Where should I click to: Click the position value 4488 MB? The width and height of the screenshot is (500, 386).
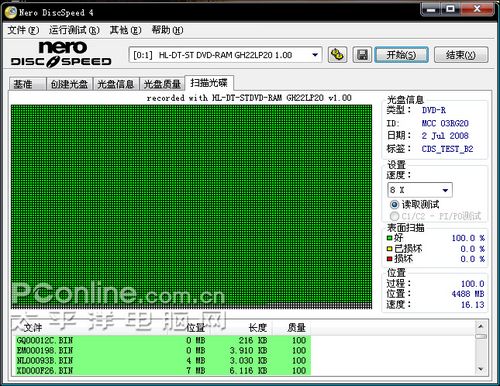click(468, 294)
